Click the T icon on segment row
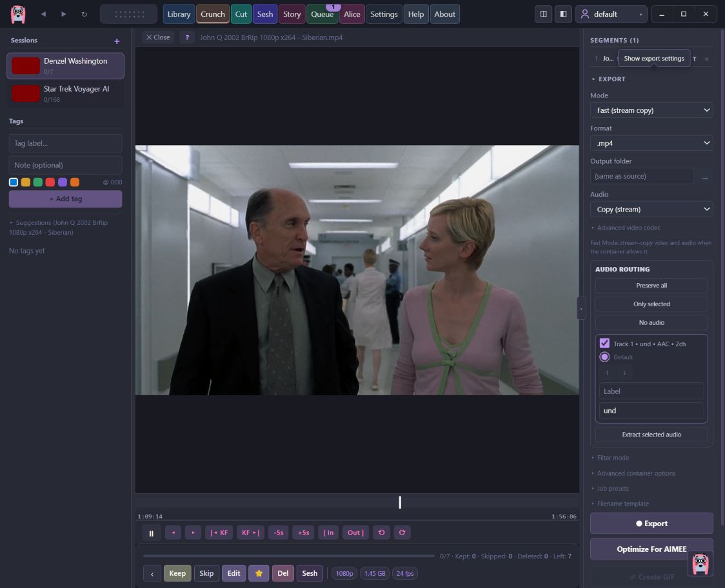 [695, 59]
